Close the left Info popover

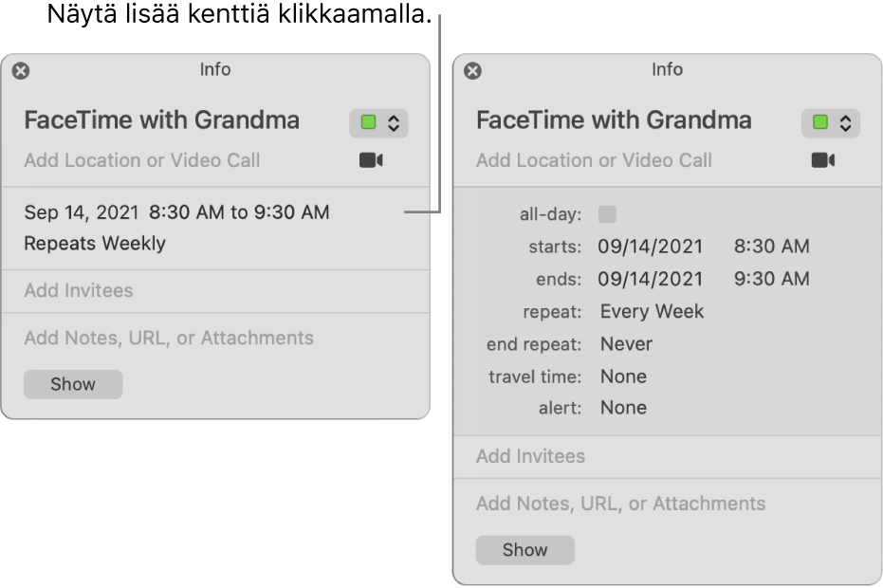click(x=21, y=71)
